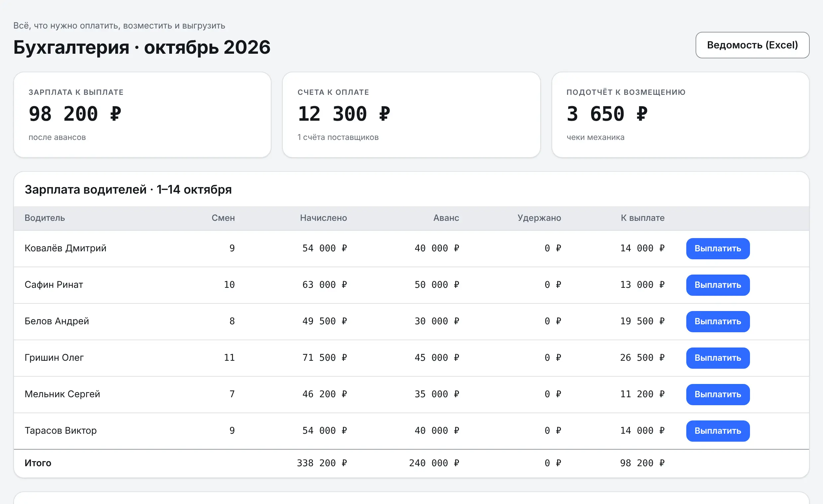The width and height of the screenshot is (823, 504).
Task: Select the 1 счёта поставщиков caption
Action: click(x=338, y=137)
